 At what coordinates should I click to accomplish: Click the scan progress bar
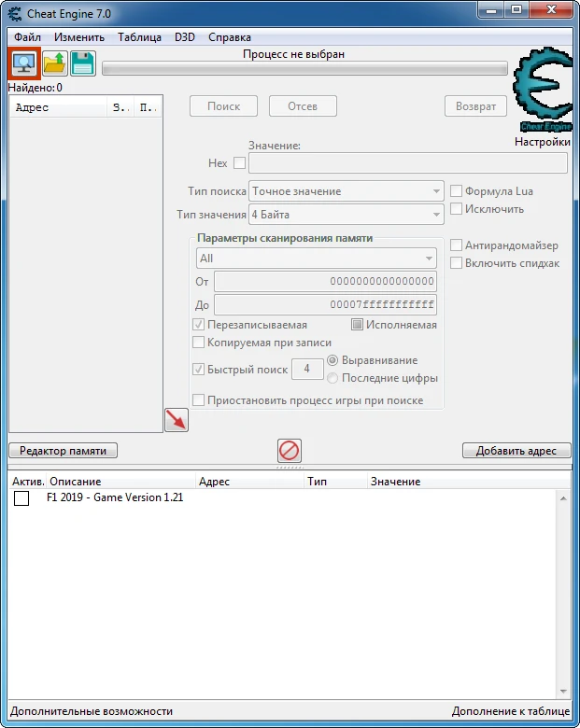click(304, 69)
